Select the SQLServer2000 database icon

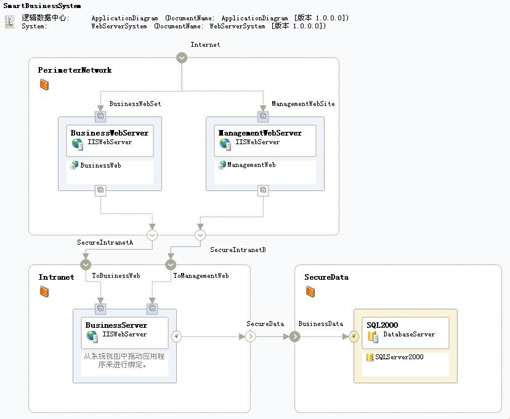point(370,357)
